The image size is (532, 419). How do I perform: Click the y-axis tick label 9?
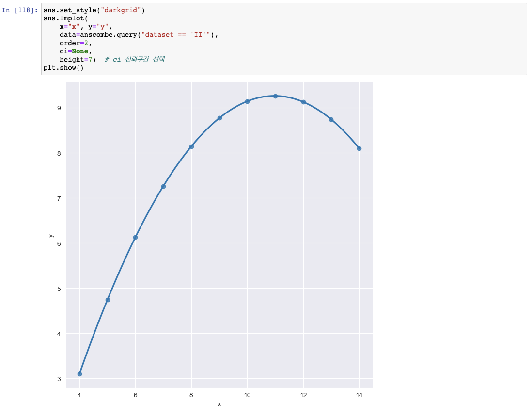59,108
